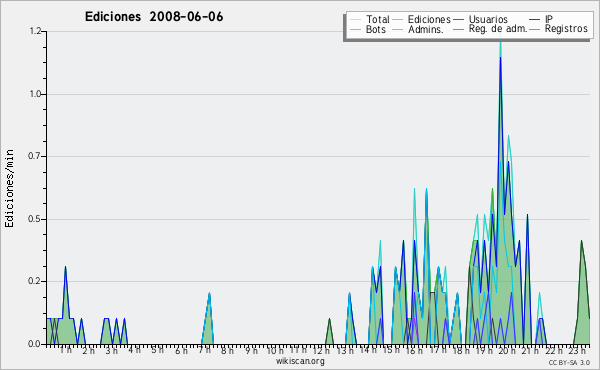The width and height of the screenshot is (600, 370).
Task: Click the '22 h' x-axis label
Action: (554, 350)
